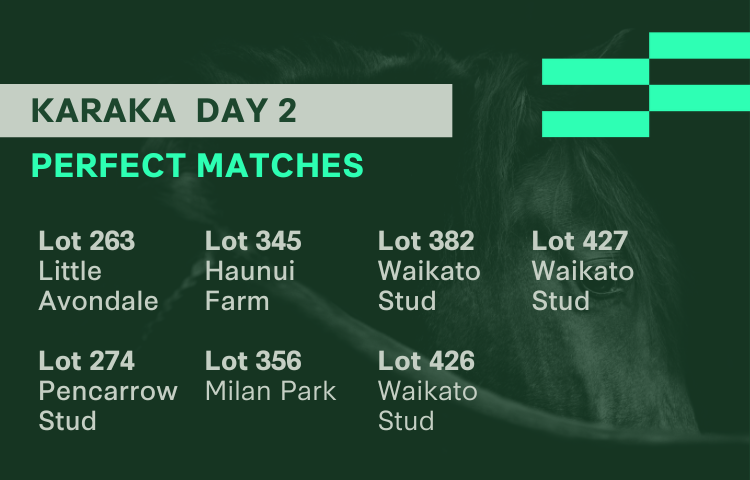The width and height of the screenshot is (750, 480).
Task: Open Lot 274
Action: pyautogui.click(x=87, y=361)
